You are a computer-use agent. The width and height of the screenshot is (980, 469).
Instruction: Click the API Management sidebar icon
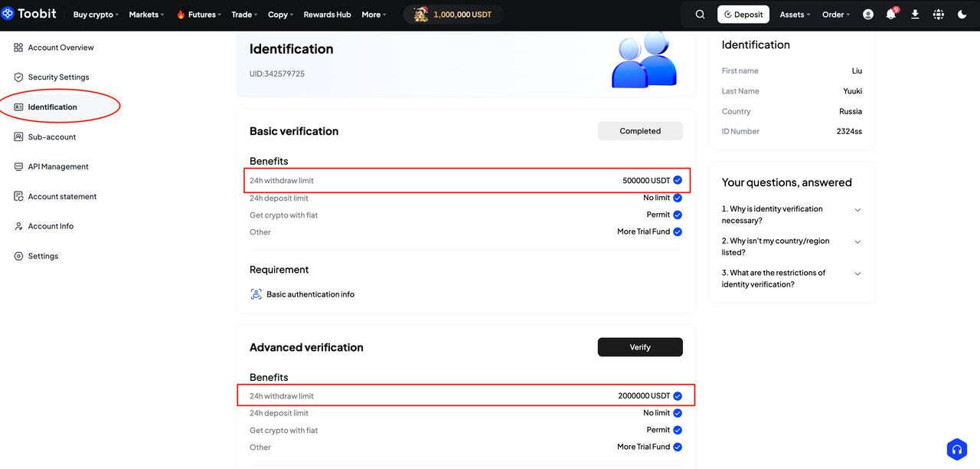(x=18, y=166)
